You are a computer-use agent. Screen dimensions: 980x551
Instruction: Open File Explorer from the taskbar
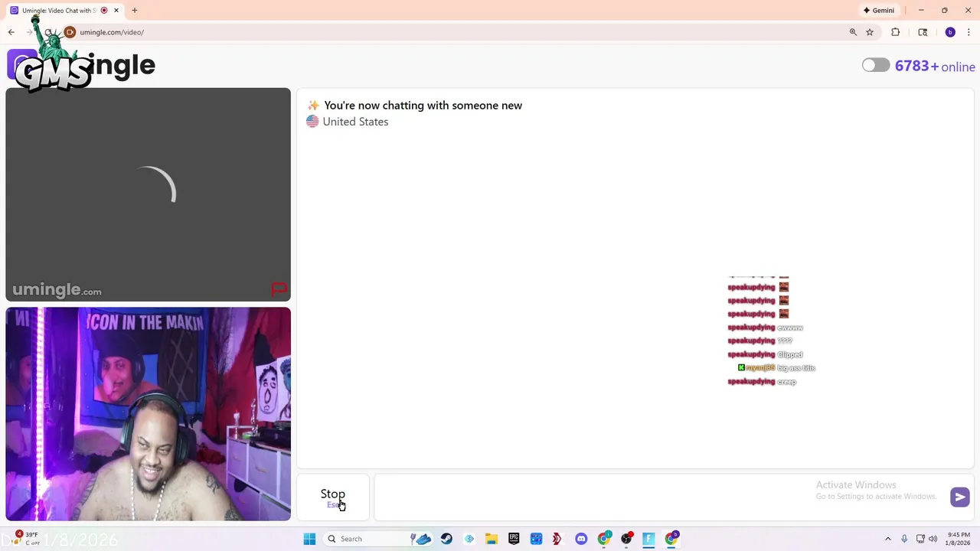(x=492, y=539)
